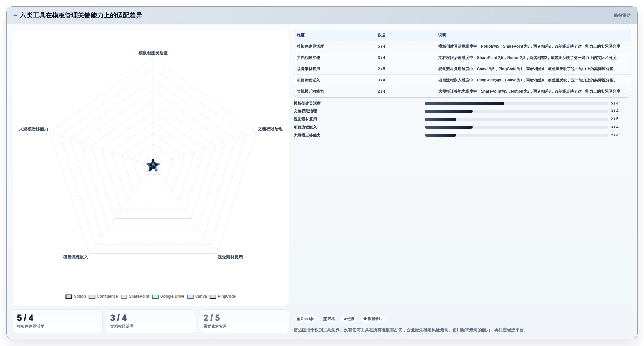Click the radar data cluster at chart center
The height and width of the screenshot is (346, 644).
tap(153, 165)
